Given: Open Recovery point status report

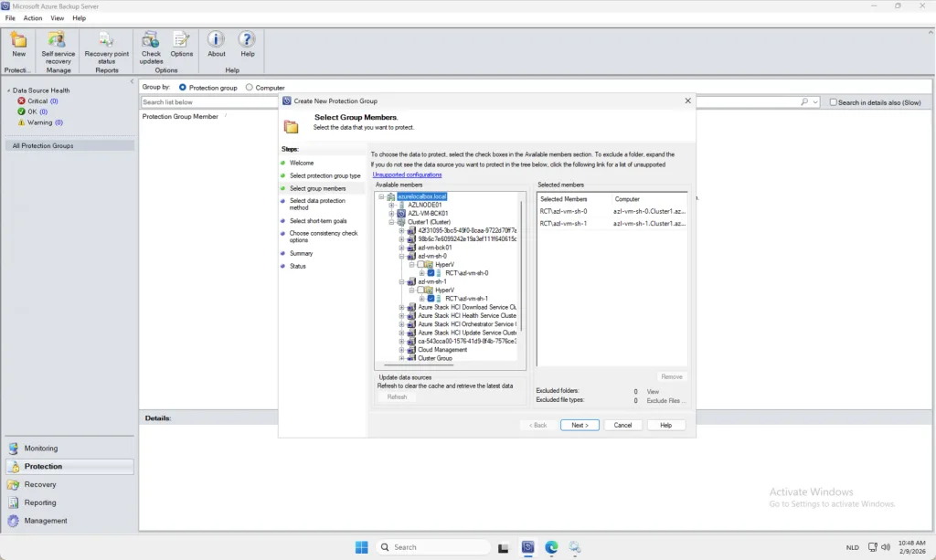Looking at the screenshot, I should [x=106, y=39].
